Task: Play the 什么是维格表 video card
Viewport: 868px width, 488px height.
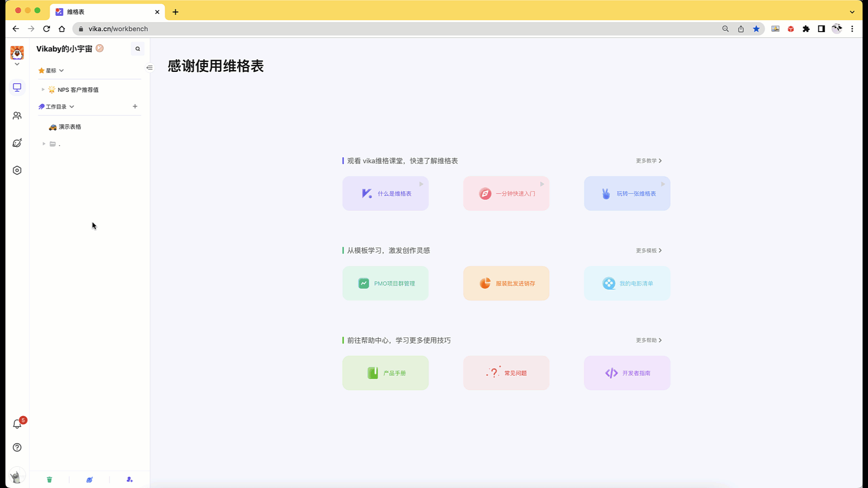Action: coord(385,193)
